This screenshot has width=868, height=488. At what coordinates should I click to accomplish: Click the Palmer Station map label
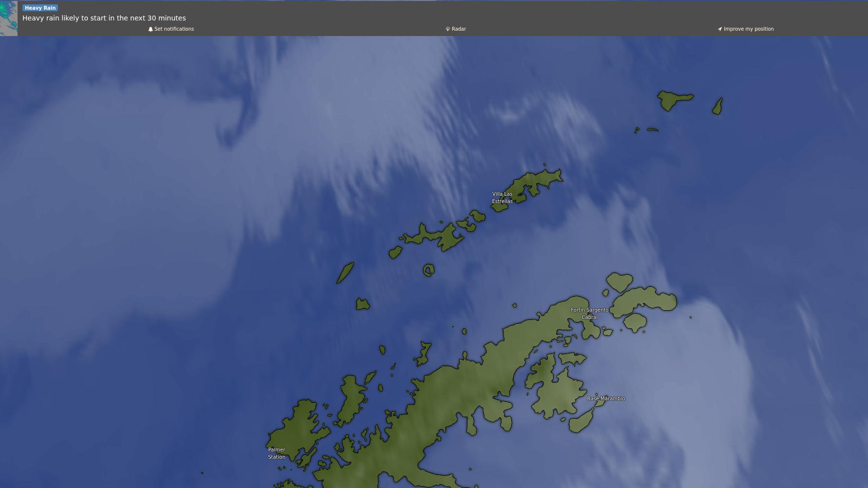tap(276, 453)
